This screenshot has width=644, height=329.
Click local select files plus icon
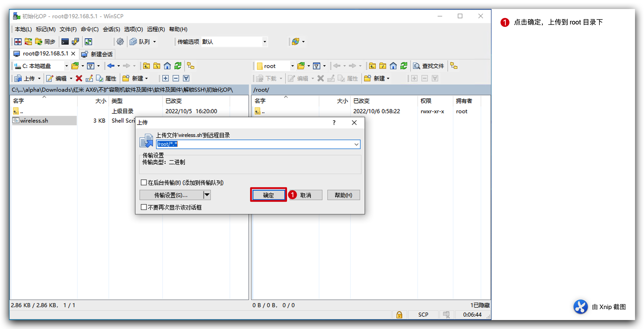click(165, 78)
